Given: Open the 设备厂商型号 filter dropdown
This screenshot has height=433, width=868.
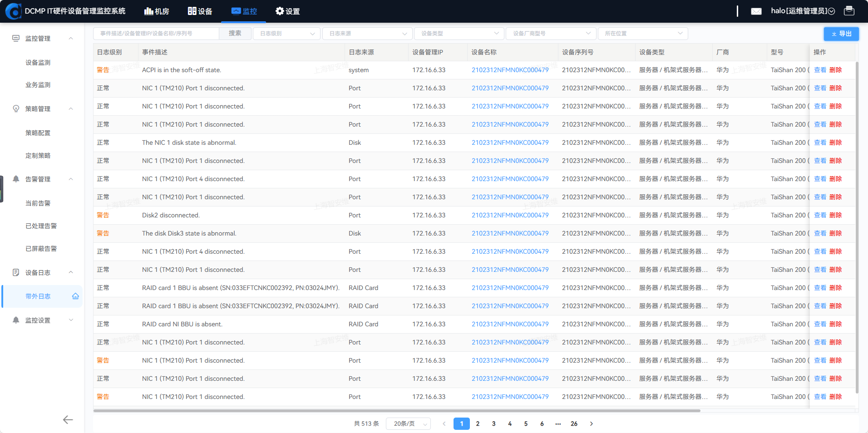Looking at the screenshot, I should pos(551,34).
